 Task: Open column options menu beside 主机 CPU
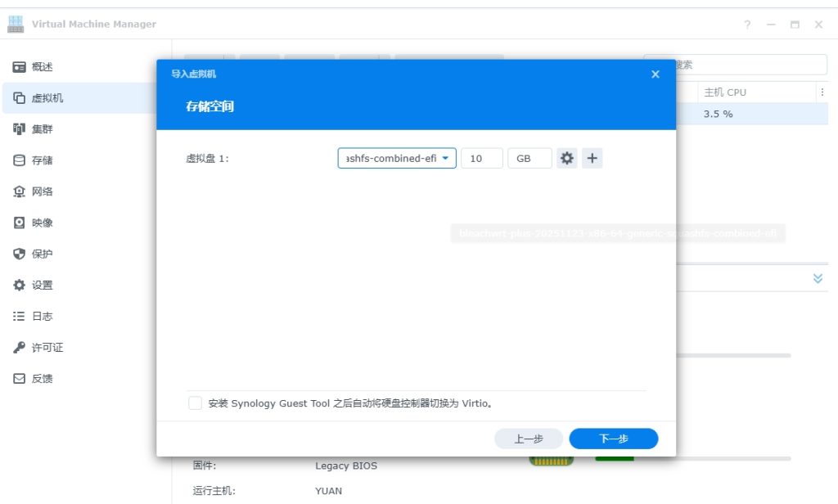pyautogui.click(x=822, y=92)
